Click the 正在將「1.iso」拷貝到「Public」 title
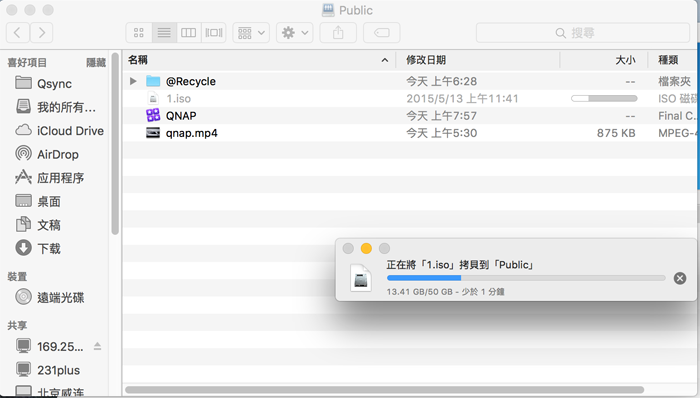The width and height of the screenshot is (700, 398). [x=460, y=265]
